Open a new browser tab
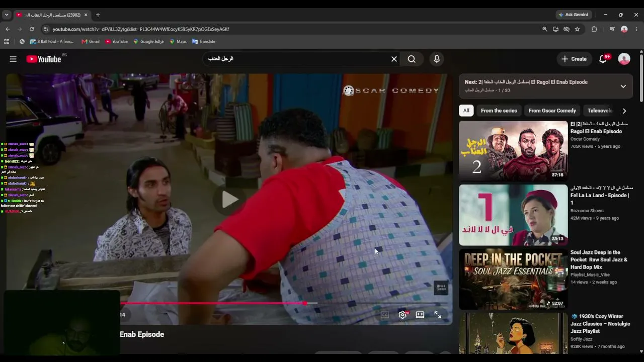The height and width of the screenshot is (362, 644). click(98, 15)
